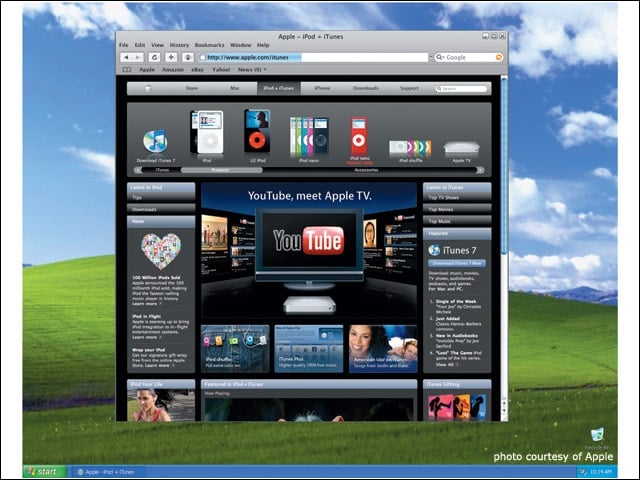Click the Google search field
Screen dimensions: 640x480
point(469,57)
